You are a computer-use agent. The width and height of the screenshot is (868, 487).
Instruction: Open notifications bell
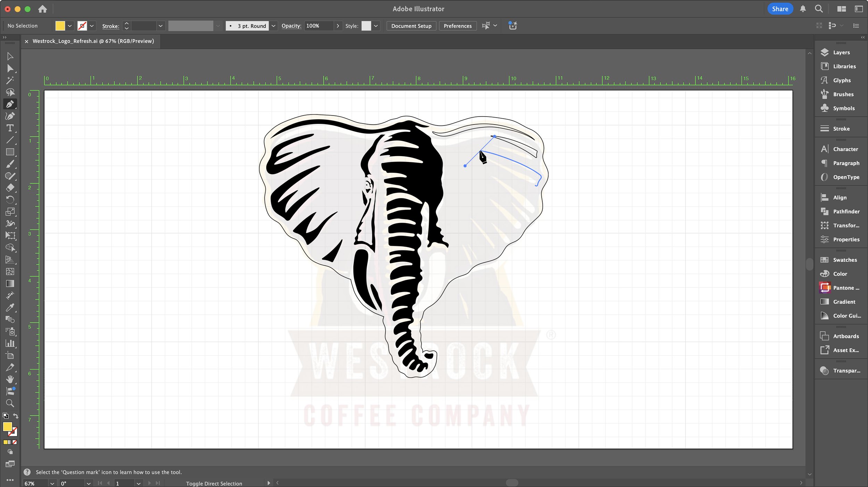click(x=803, y=9)
